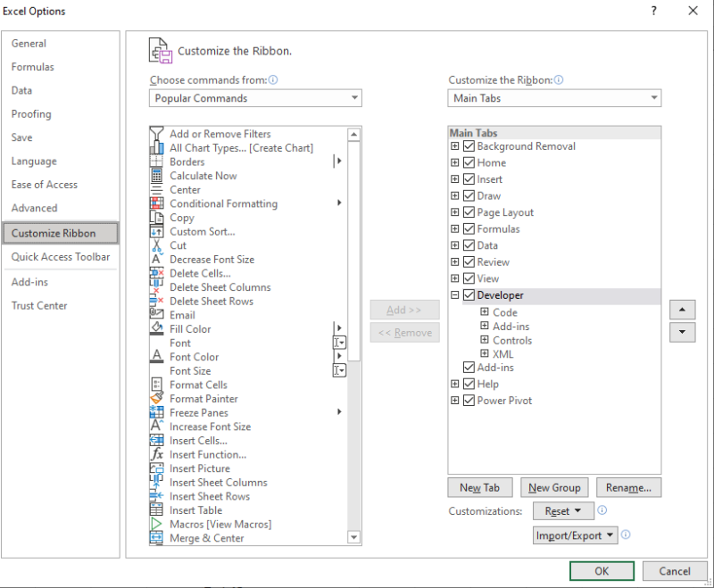Toggle the Power Pivot checkbox
The image size is (714, 588).
[x=469, y=400]
